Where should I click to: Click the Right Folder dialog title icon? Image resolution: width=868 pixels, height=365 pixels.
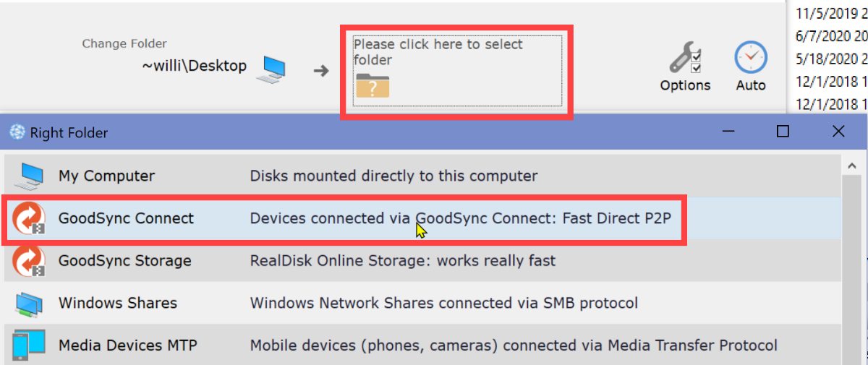(x=17, y=132)
